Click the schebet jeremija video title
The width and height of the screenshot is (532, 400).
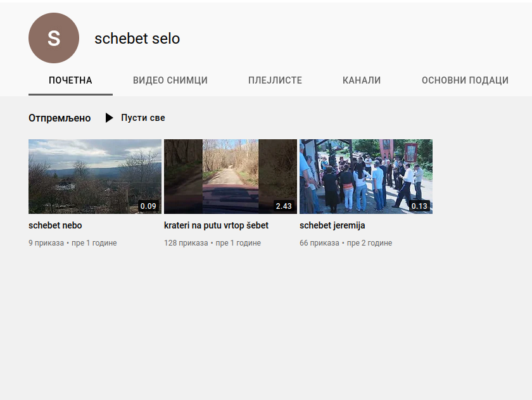pos(332,225)
